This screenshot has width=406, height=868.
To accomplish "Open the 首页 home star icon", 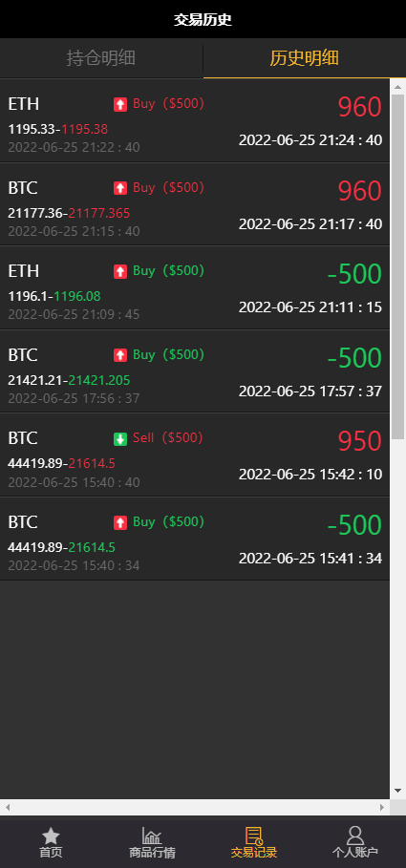I will 51,836.
